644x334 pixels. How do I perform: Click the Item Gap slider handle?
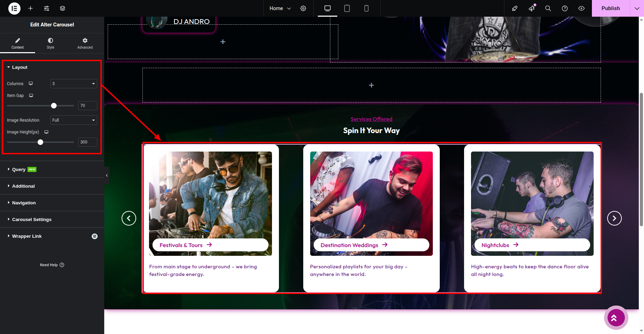click(x=54, y=106)
